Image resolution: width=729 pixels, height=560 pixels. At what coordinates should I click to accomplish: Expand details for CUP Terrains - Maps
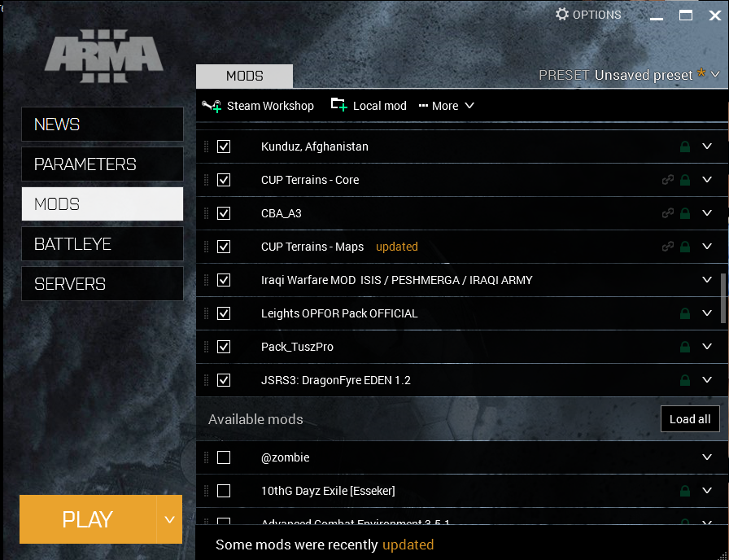[x=706, y=247]
